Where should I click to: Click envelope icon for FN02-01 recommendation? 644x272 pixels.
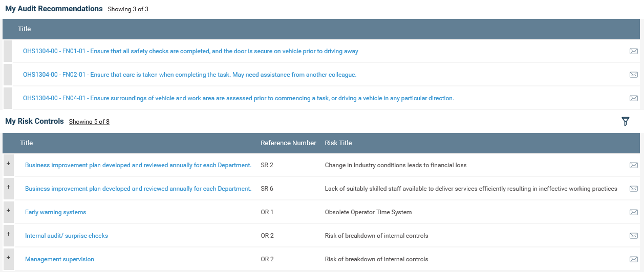click(633, 75)
